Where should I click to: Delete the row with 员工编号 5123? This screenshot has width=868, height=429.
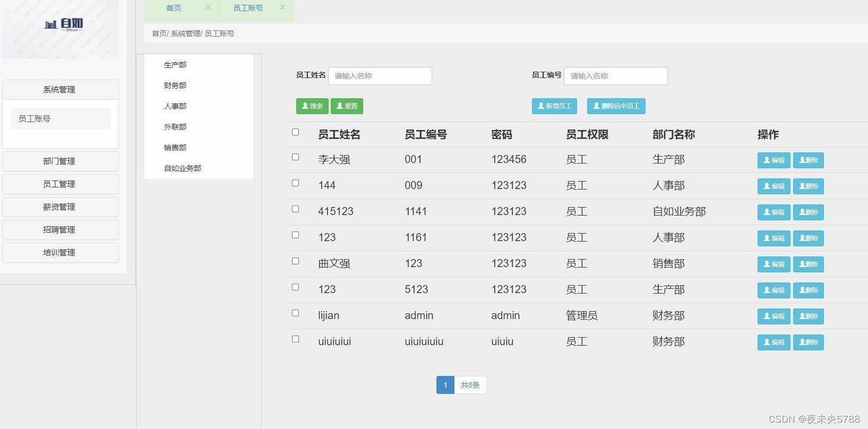809,290
